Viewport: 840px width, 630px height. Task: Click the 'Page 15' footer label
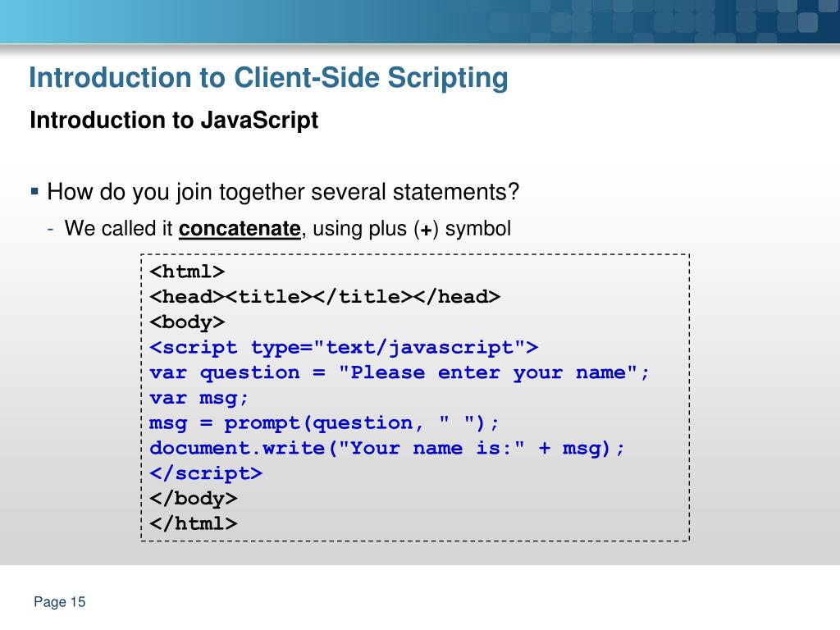[59, 601]
